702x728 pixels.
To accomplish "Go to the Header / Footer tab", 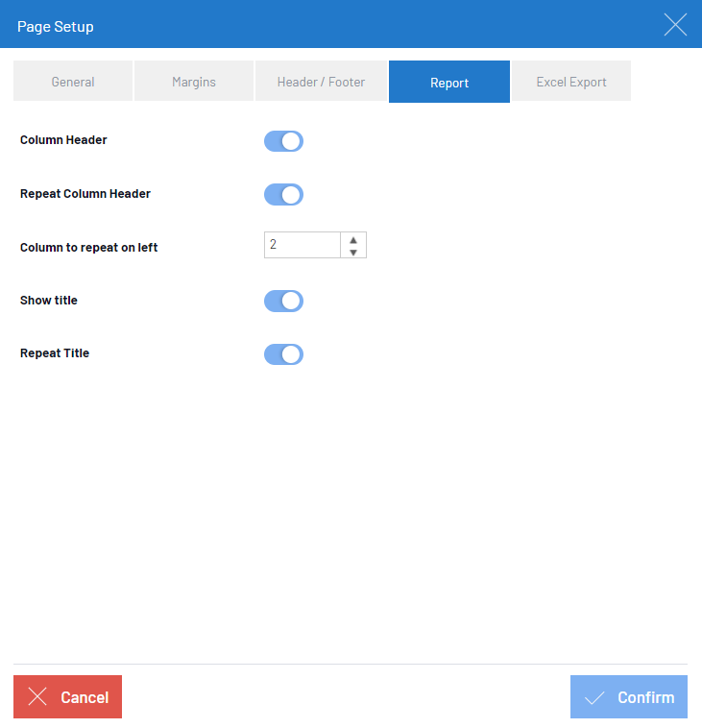I will pyautogui.click(x=321, y=82).
